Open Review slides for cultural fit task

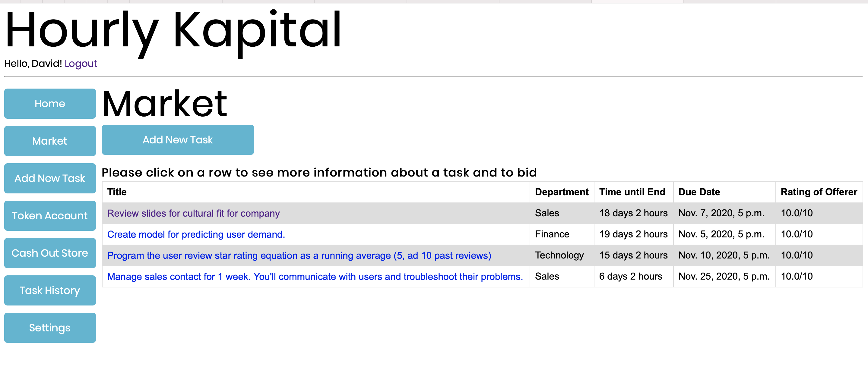[193, 213]
